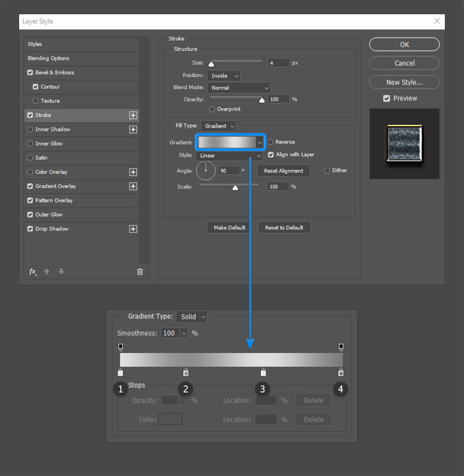Click the Size slider handle
464x476 pixels.
pos(211,64)
